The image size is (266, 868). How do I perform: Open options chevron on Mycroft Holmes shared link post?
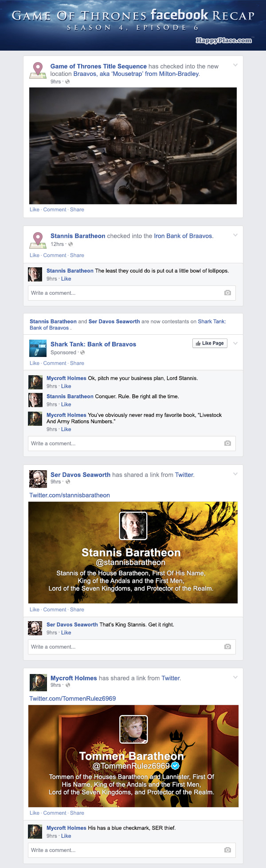tap(235, 678)
